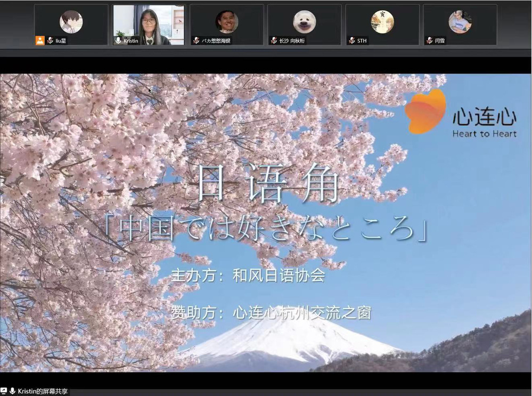Screen dimensions: 532x396
Task: Select 闫雪's participant avatar
Action: (x=460, y=22)
